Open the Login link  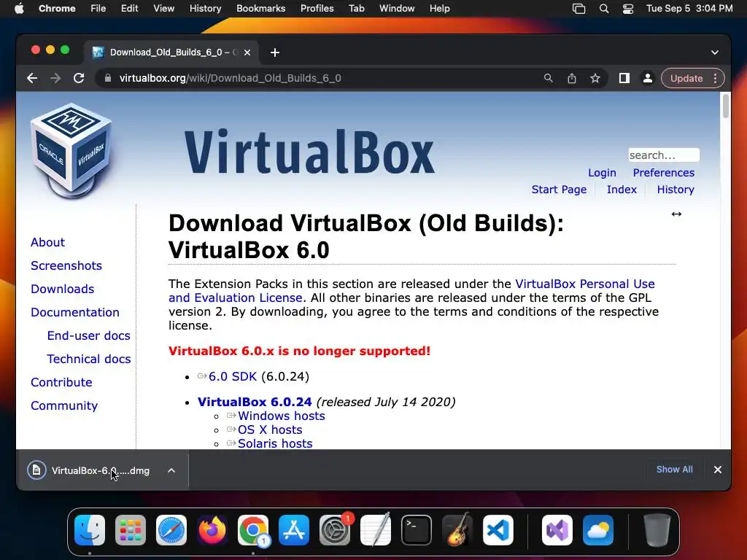point(602,173)
